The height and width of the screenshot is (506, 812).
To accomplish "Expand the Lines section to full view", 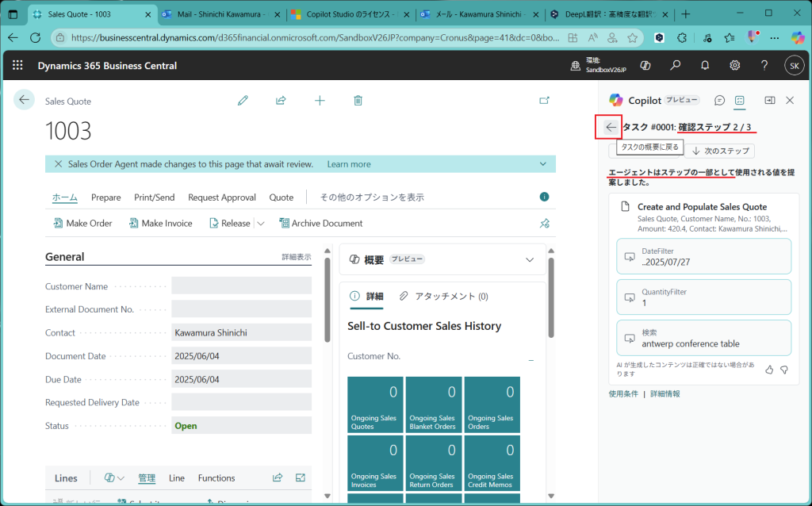I will point(301,477).
